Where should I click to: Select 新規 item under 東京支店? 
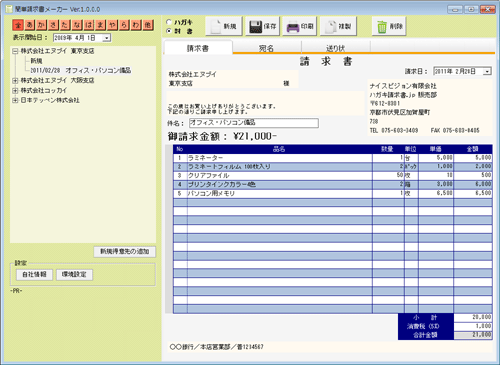tap(36, 61)
